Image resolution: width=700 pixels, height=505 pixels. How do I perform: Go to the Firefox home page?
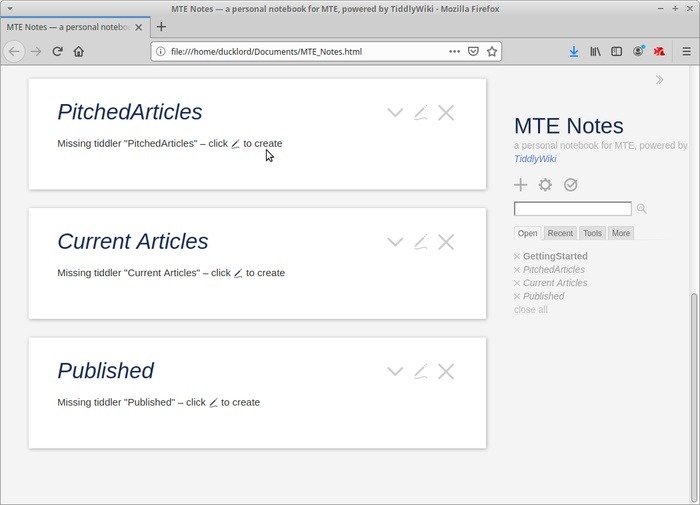pos(79,52)
